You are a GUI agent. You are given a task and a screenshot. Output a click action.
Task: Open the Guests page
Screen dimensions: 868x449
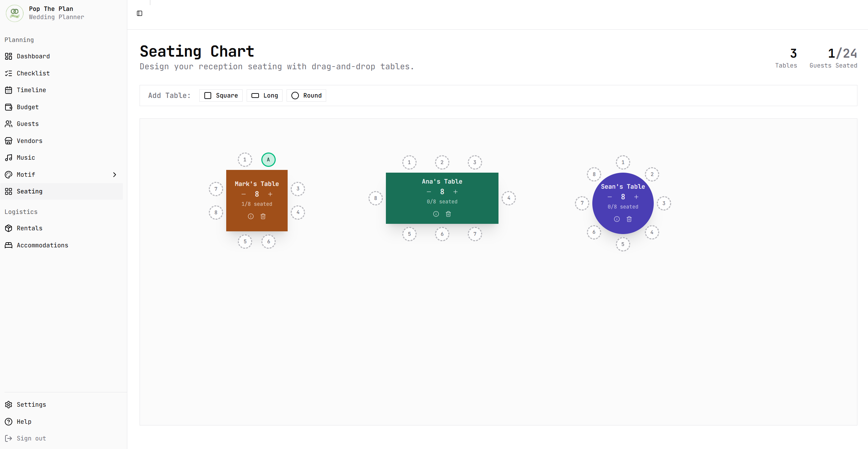(28, 124)
